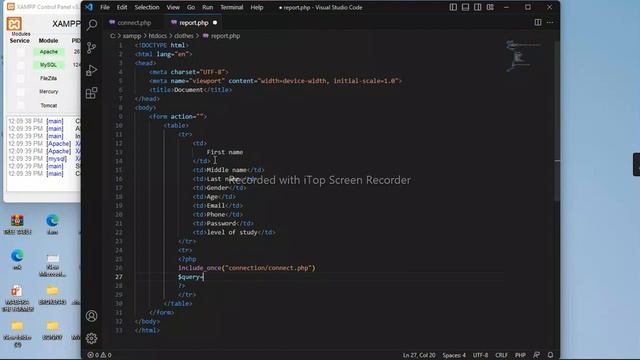The height and width of the screenshot is (360, 640).
Task: Select the report.php editor tab
Action: (193, 23)
